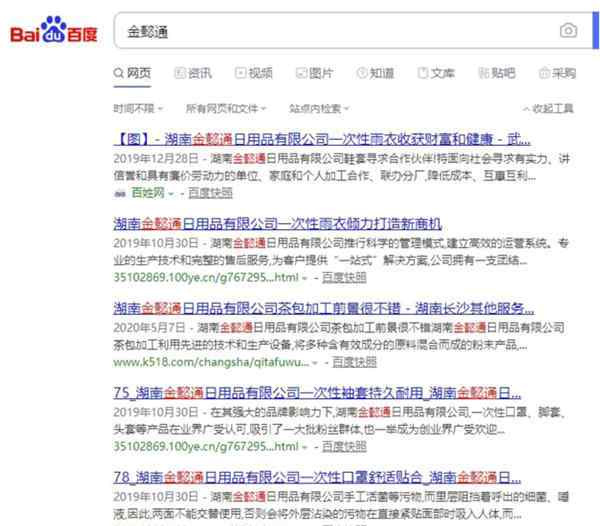This screenshot has height=526, width=600.
Task: Expand the 时间不限 filter dropdown
Action: [138, 109]
